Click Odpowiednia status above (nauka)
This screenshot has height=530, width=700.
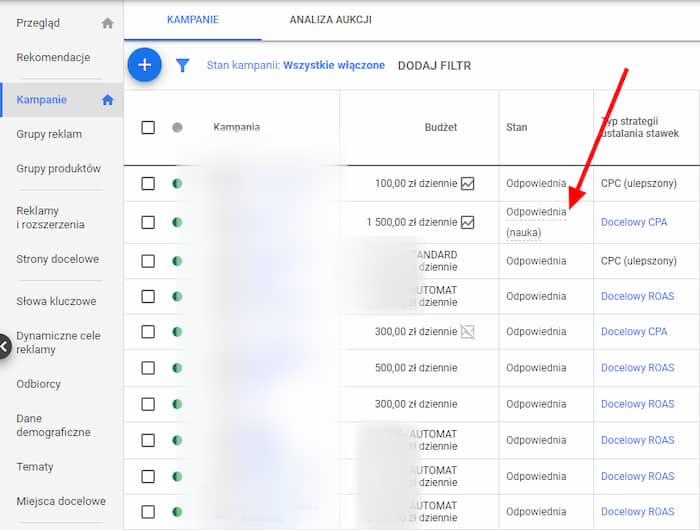click(536, 212)
